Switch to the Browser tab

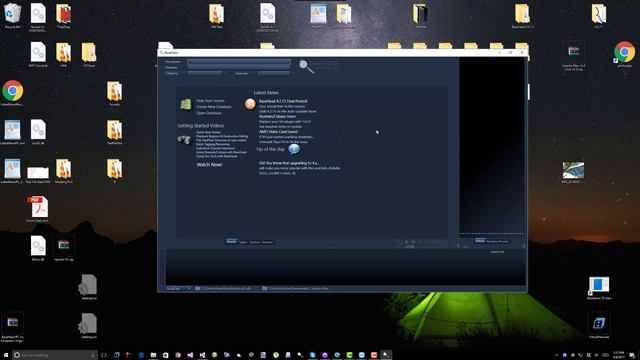[x=267, y=242]
